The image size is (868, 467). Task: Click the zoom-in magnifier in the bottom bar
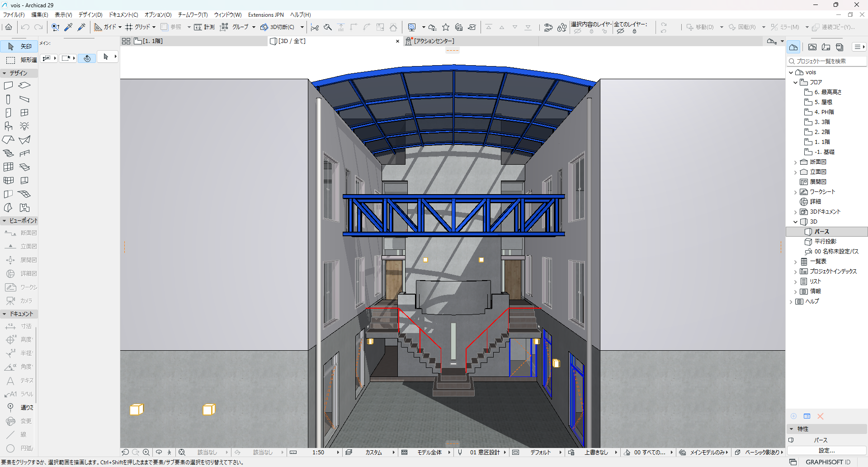tap(146, 452)
